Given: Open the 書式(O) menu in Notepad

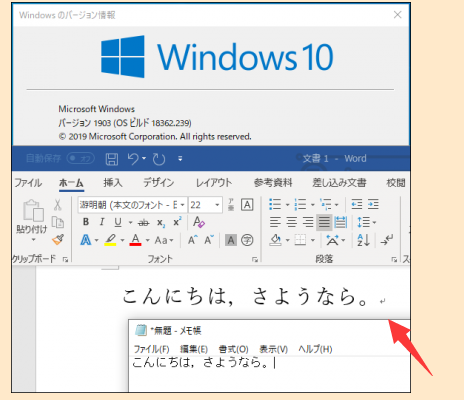Looking at the screenshot, I should click(233, 349).
